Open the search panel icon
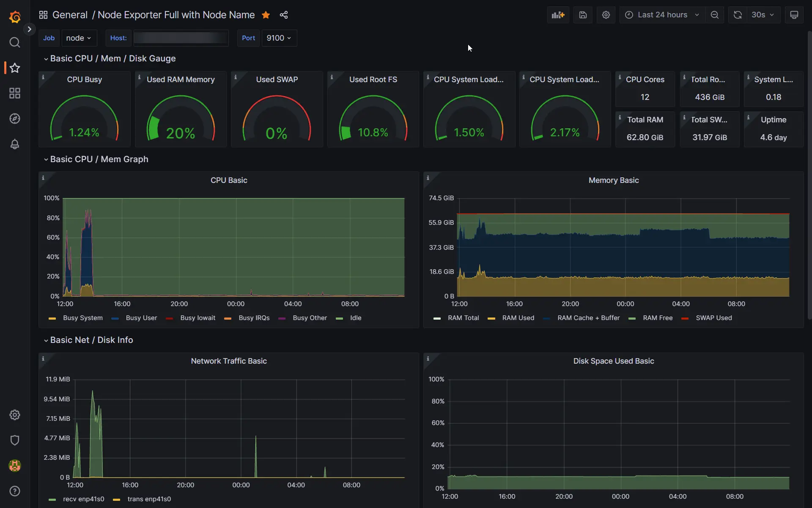The image size is (812, 508). pyautogui.click(x=15, y=42)
